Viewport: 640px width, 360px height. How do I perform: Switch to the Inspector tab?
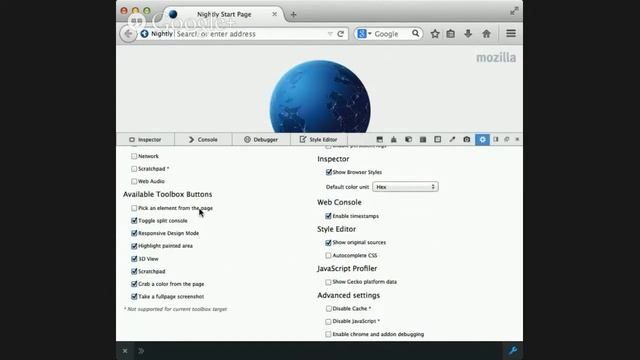145,140
